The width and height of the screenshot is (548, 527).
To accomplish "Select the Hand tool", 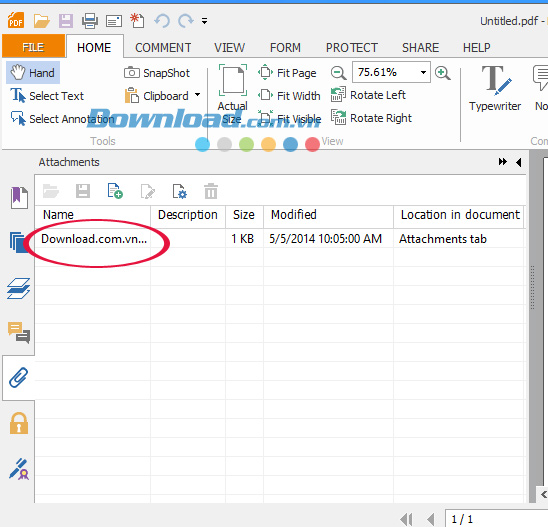I will [x=33, y=73].
